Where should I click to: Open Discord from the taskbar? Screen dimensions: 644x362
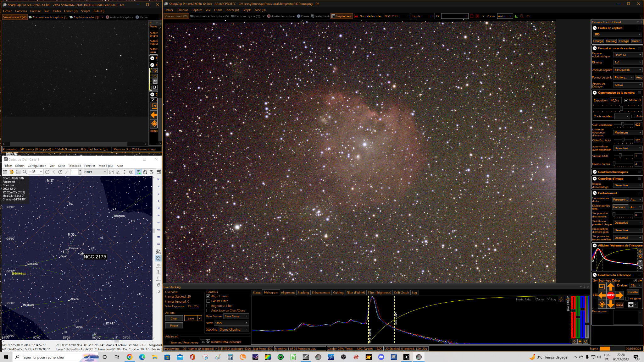click(381, 357)
